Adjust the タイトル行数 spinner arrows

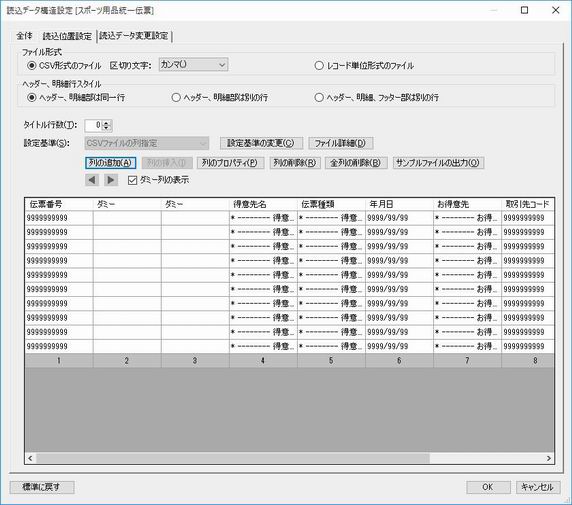coord(106,125)
